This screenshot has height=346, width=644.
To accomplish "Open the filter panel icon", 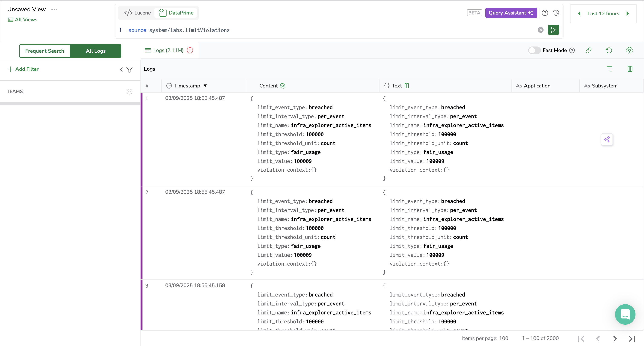I will 129,69.
